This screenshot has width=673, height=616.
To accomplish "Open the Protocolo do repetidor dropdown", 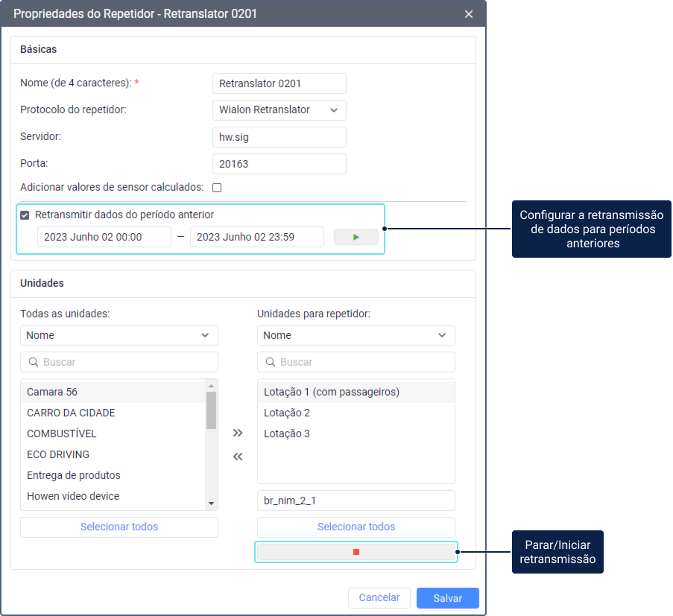I will tap(279, 110).
